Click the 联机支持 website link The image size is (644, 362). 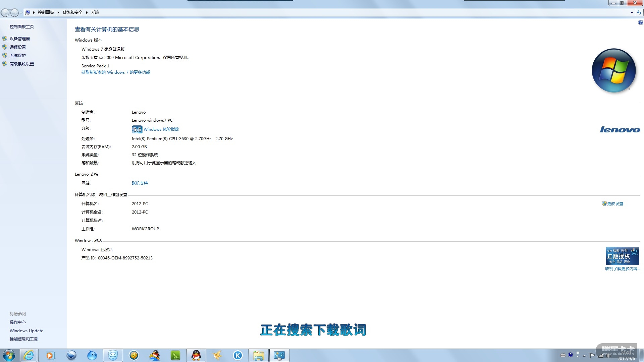pos(140,183)
